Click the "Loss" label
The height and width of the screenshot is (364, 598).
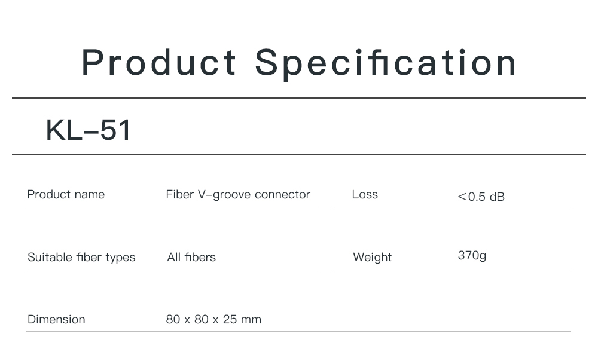click(x=365, y=194)
